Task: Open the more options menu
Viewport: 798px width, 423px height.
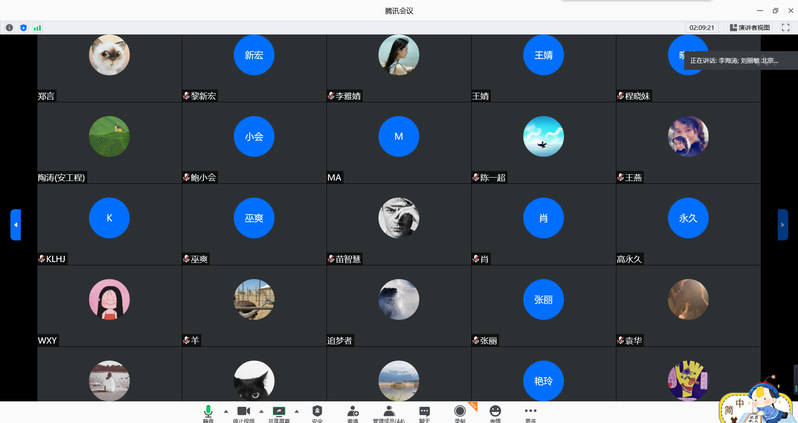Action: pyautogui.click(x=531, y=411)
